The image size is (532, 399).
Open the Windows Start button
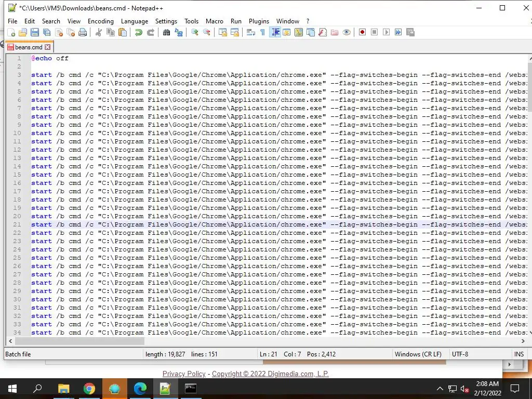click(x=12, y=389)
